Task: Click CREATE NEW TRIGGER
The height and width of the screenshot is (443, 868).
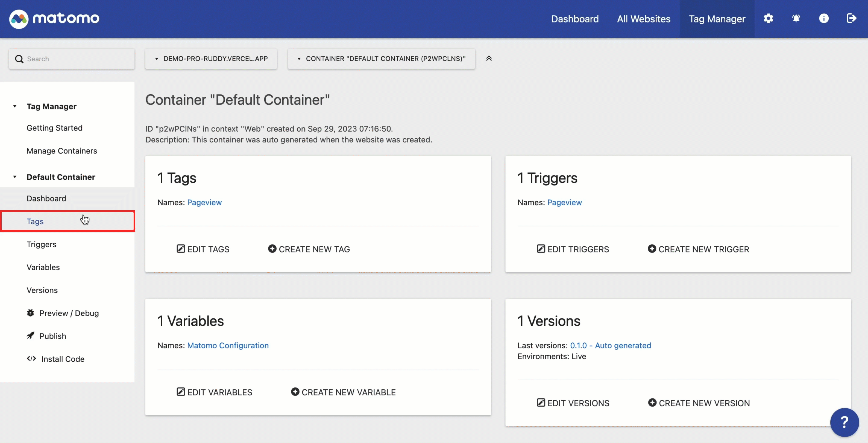Action: [699, 249]
